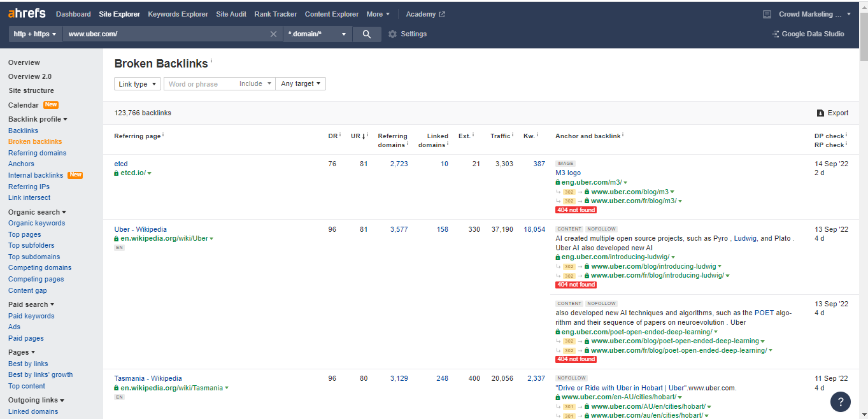Switch to Keywords Explorer in the navigation
Screen dimensions: 868x419
(x=178, y=13)
